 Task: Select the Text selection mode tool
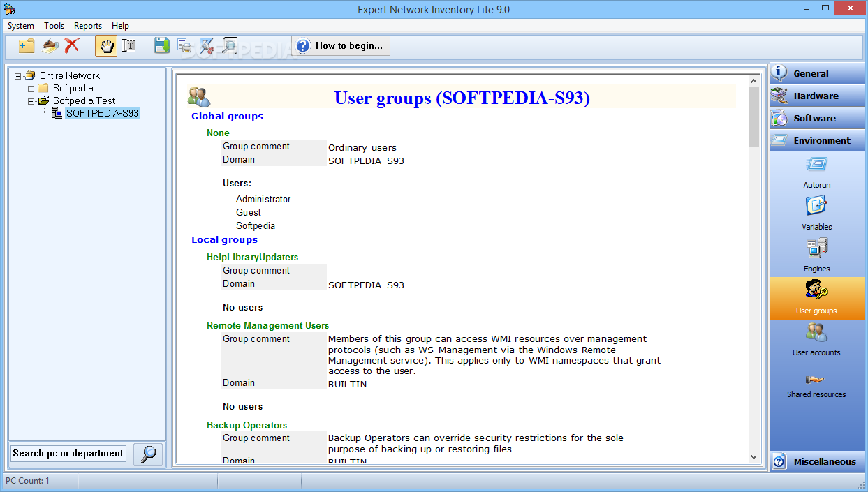point(128,46)
